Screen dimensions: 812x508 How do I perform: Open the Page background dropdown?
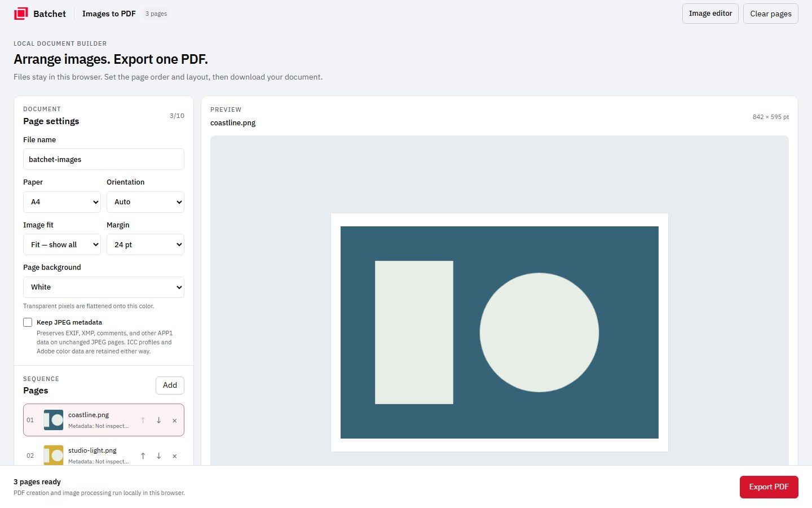pos(104,287)
